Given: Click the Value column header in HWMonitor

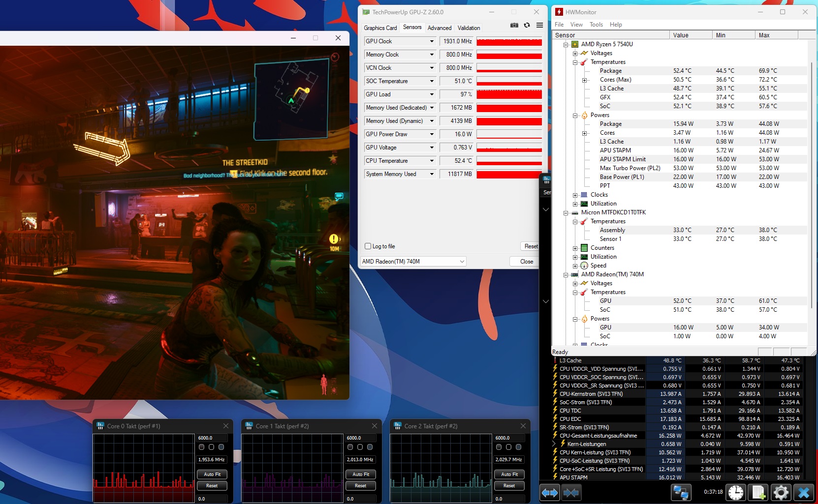Looking at the screenshot, I should (691, 35).
